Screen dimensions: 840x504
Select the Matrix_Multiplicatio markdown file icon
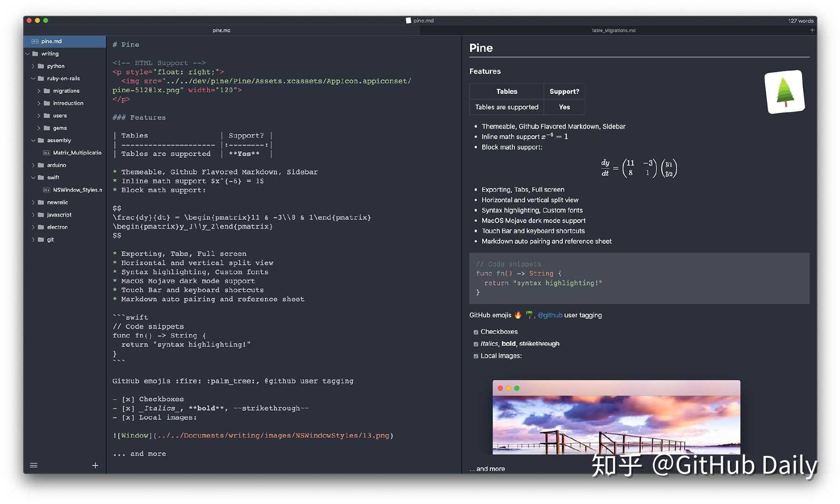[x=46, y=153]
